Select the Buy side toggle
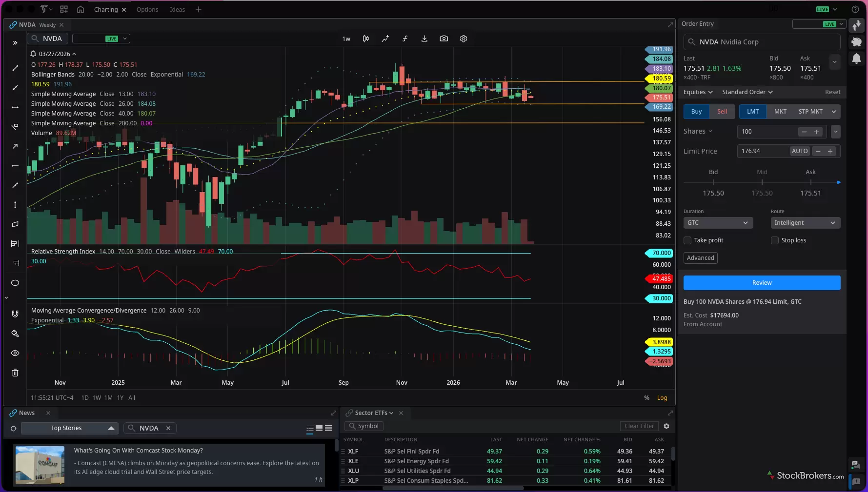This screenshot has height=492, width=868. [x=696, y=112]
